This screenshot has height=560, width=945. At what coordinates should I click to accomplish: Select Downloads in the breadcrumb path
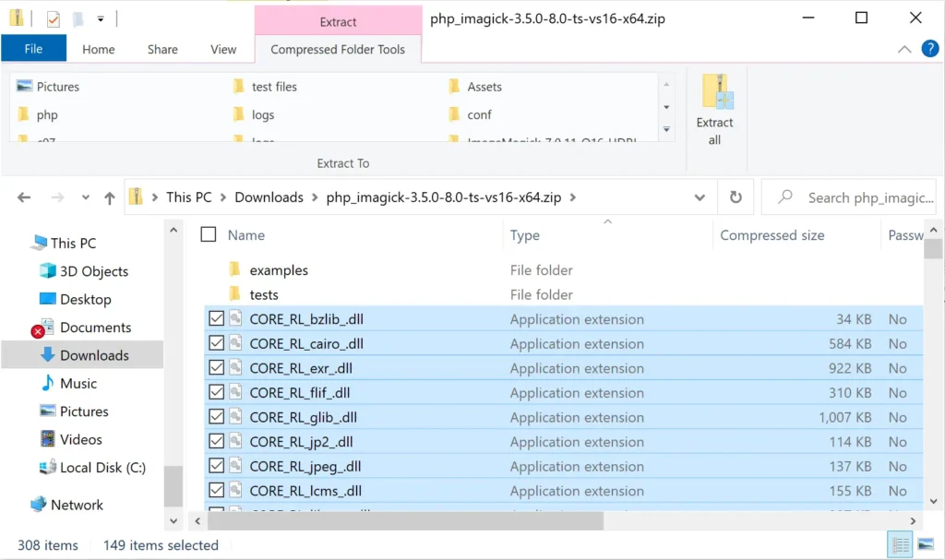269,197
